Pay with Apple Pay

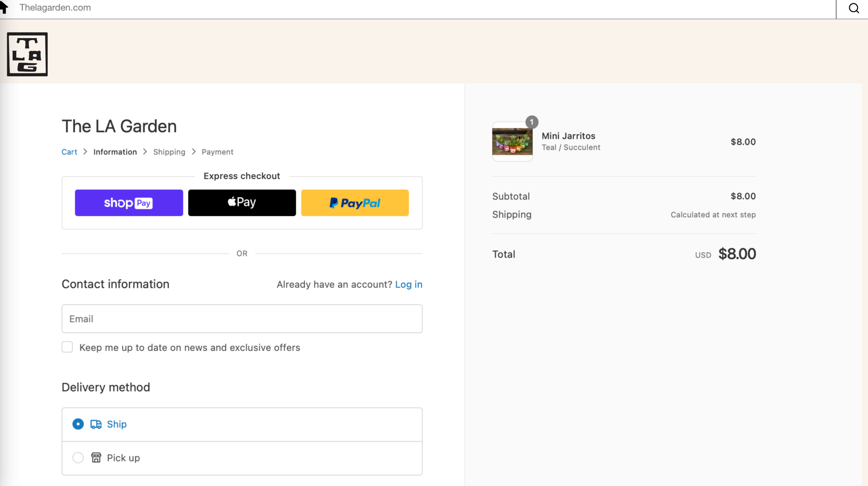(x=242, y=203)
